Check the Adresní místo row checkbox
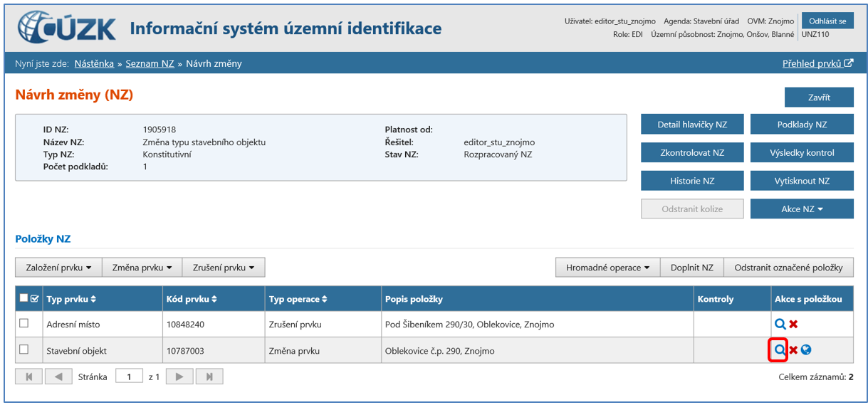 pos(24,323)
